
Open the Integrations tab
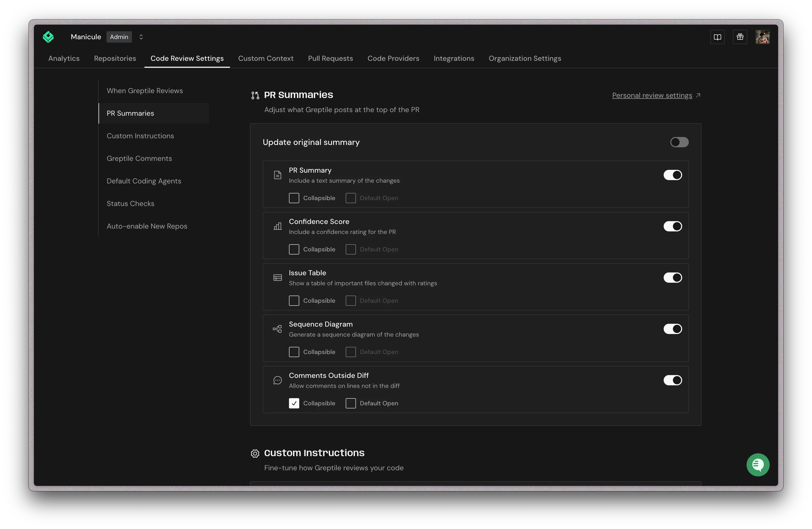(454, 58)
